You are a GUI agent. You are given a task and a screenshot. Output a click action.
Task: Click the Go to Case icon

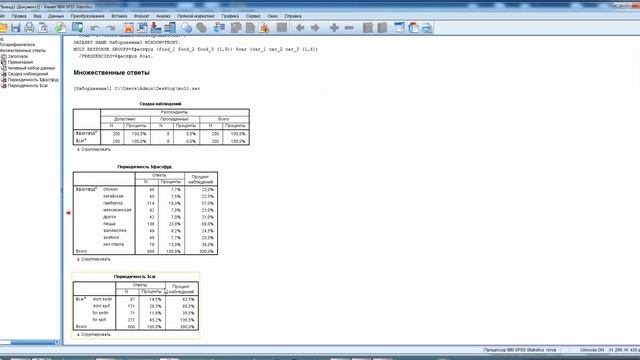coord(142,28)
